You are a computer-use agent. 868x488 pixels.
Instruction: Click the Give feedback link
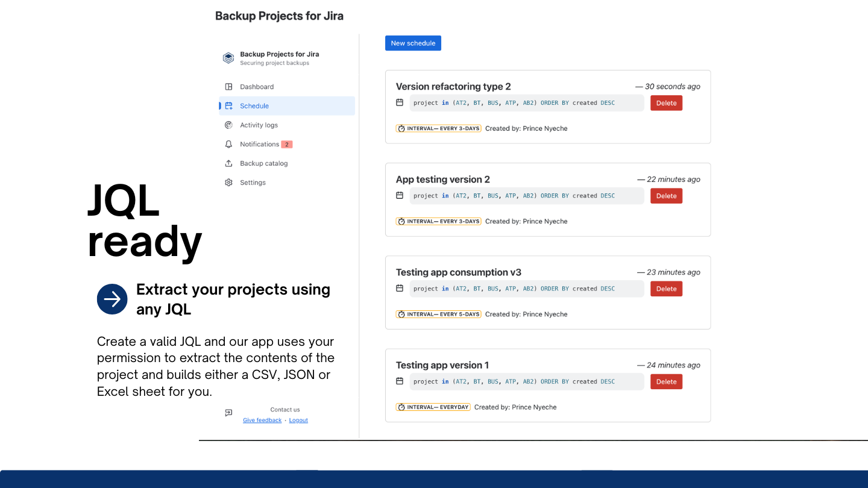point(262,421)
